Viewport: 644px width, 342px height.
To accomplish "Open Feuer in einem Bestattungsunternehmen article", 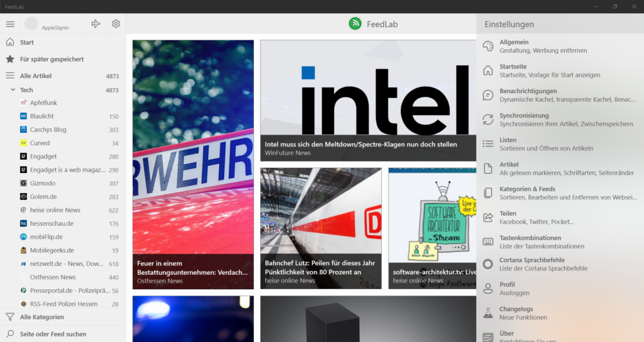I will click(x=193, y=164).
